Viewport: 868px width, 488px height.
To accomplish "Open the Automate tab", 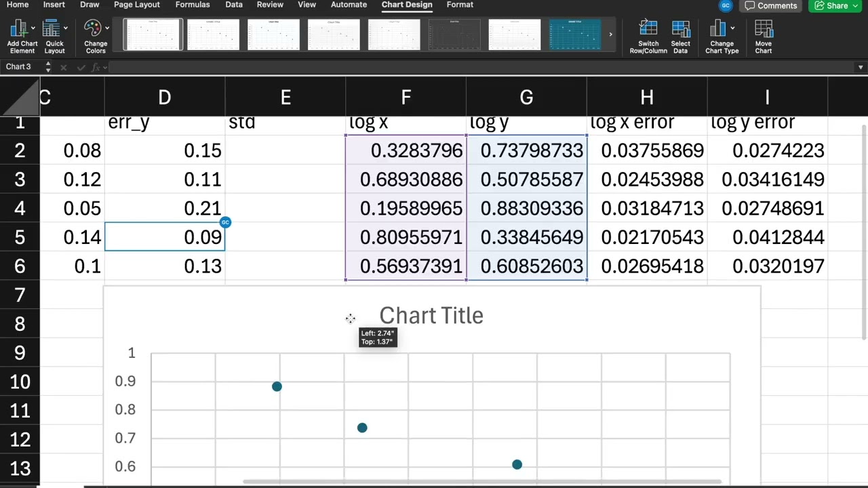I will pos(349,5).
